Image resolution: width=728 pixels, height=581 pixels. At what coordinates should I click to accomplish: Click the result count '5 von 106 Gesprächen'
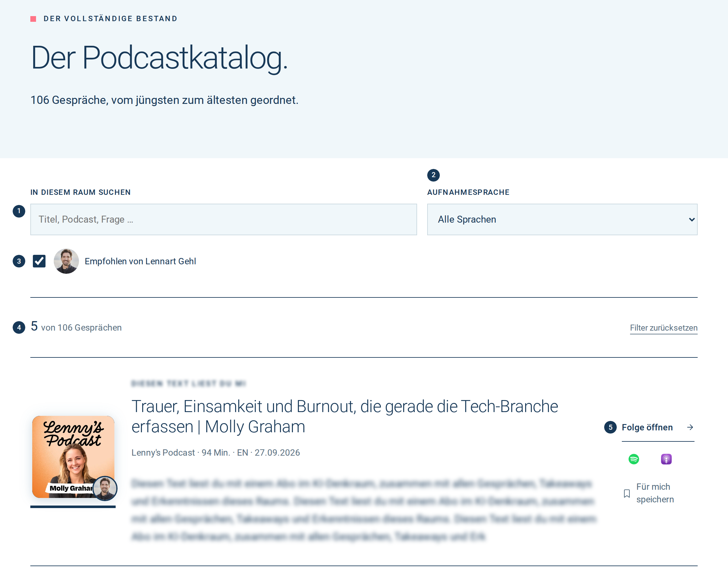coord(76,326)
